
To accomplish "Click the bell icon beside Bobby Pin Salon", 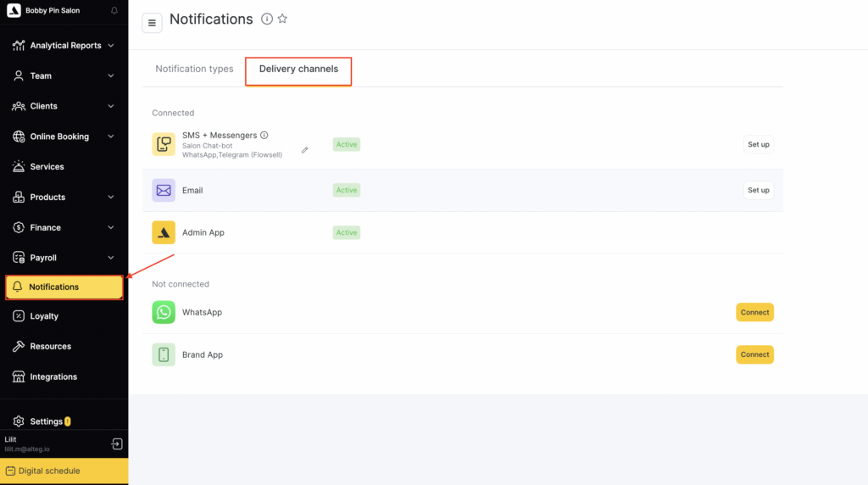I will [114, 11].
